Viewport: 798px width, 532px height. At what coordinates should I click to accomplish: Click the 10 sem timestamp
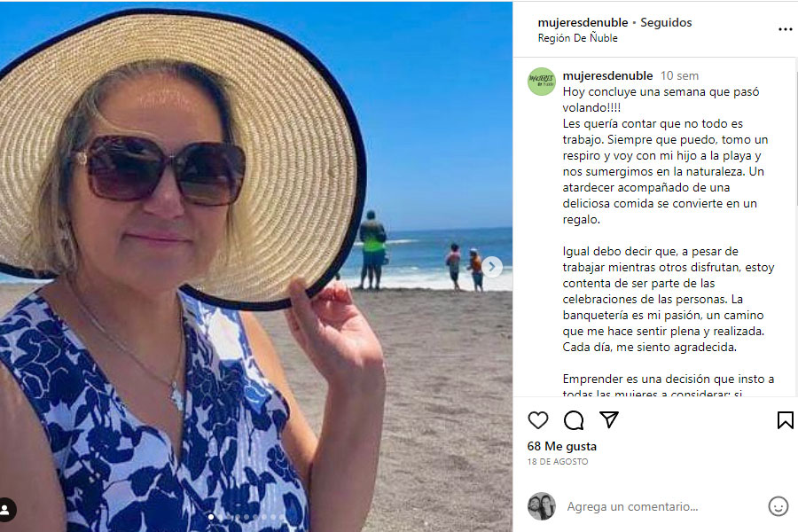[679, 76]
